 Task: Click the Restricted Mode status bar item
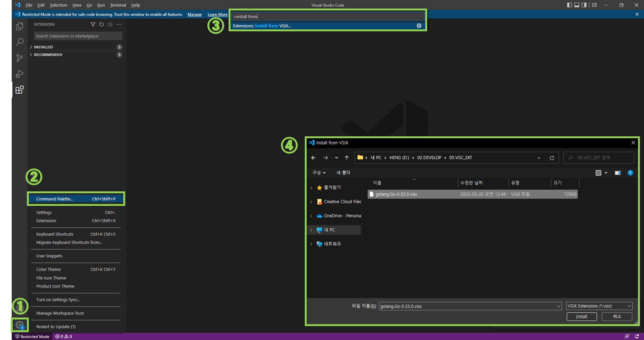point(33,337)
